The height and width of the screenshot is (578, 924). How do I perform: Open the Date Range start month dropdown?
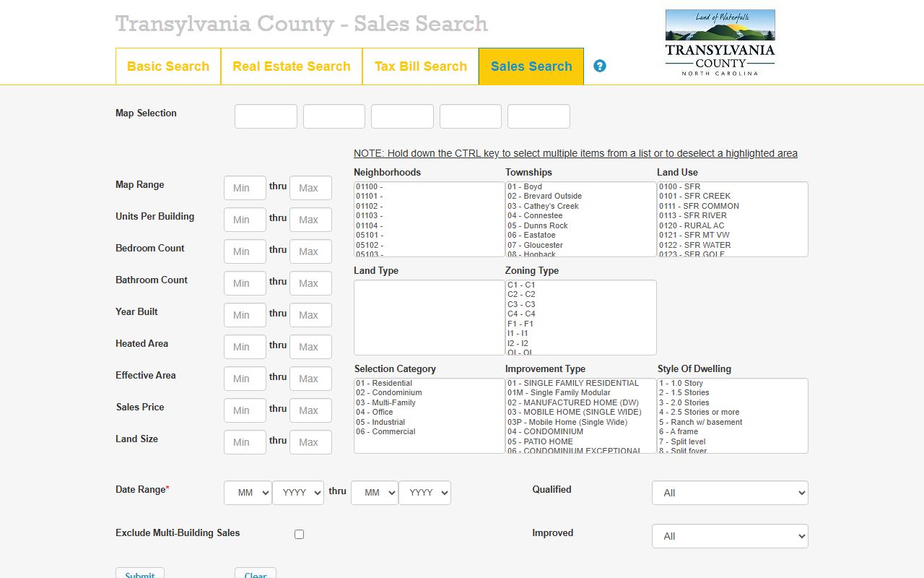pos(248,493)
